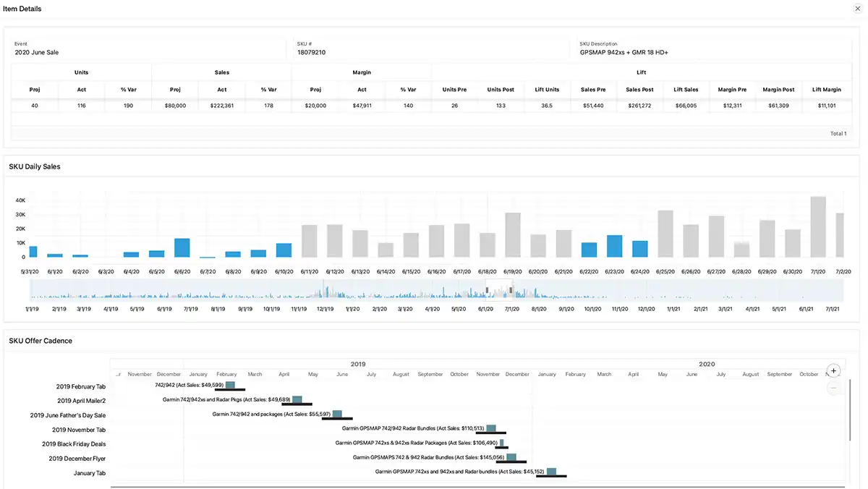Screen dimensions: 868x489
Task: Zoom in on the offer cadence timeline
Action: point(833,370)
